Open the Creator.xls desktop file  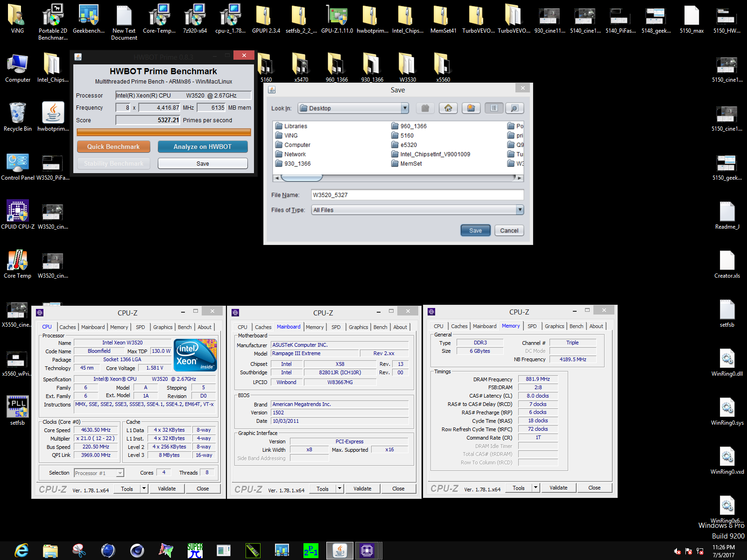point(727,264)
